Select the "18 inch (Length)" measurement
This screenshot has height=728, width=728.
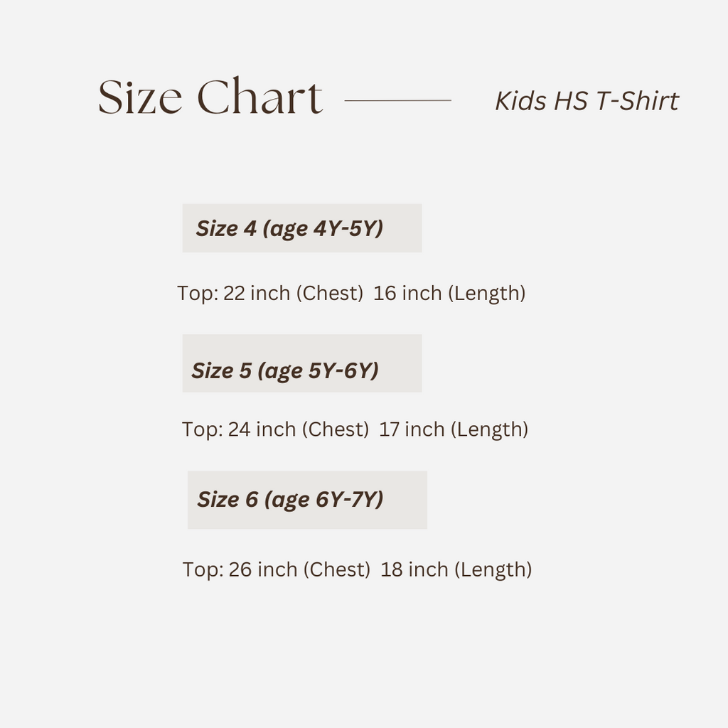pos(456,569)
